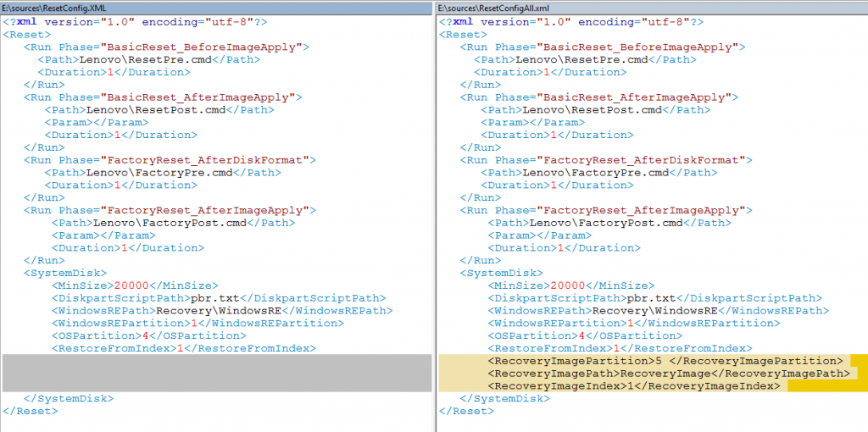
Task: Click Lenovo\FactoryPre.cmd path in ResetConfigAll.xml
Action: (x=599, y=173)
